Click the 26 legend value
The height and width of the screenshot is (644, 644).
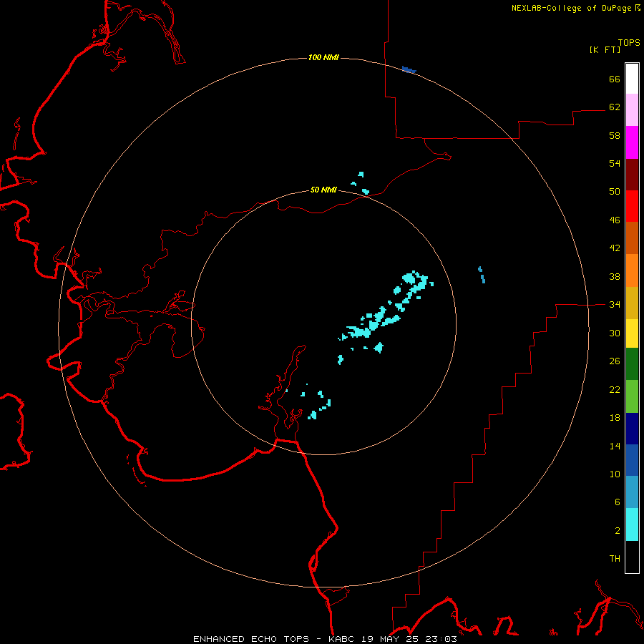[615, 361]
